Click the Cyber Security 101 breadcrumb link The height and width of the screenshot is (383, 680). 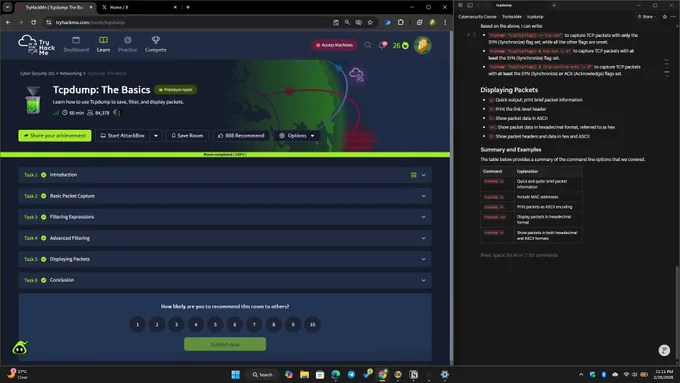pos(37,73)
